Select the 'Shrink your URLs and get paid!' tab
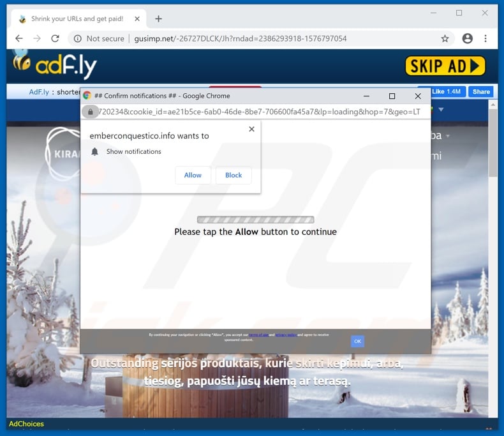Screen dimensions: 504x436 click(78, 19)
